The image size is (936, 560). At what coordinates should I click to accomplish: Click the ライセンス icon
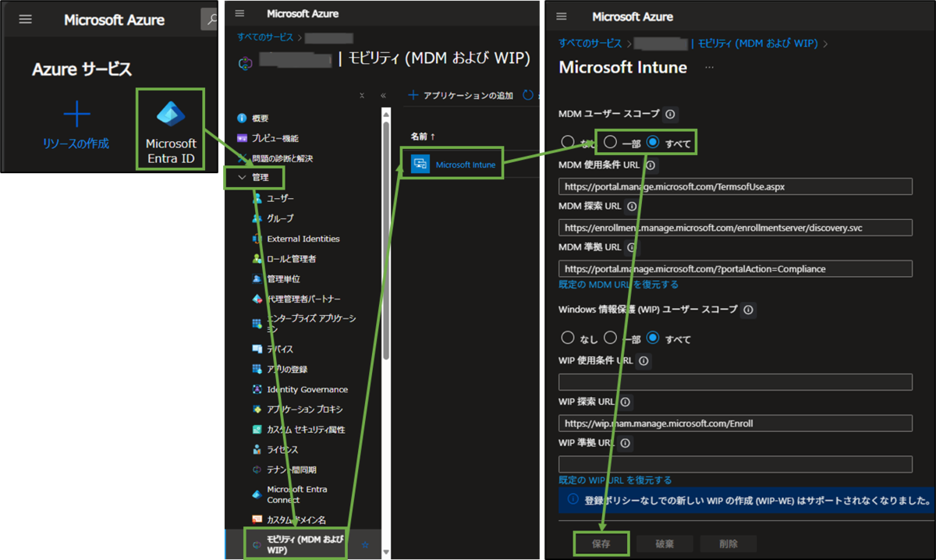[257, 449]
